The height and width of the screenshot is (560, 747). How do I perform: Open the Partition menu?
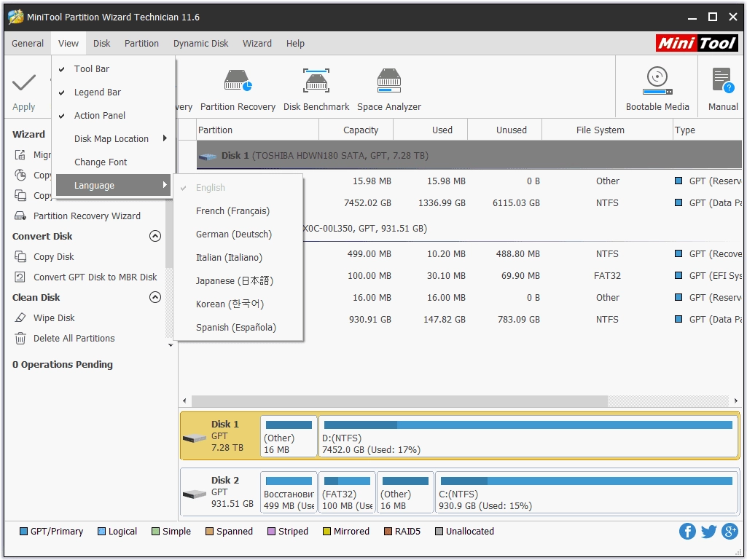click(x=141, y=44)
